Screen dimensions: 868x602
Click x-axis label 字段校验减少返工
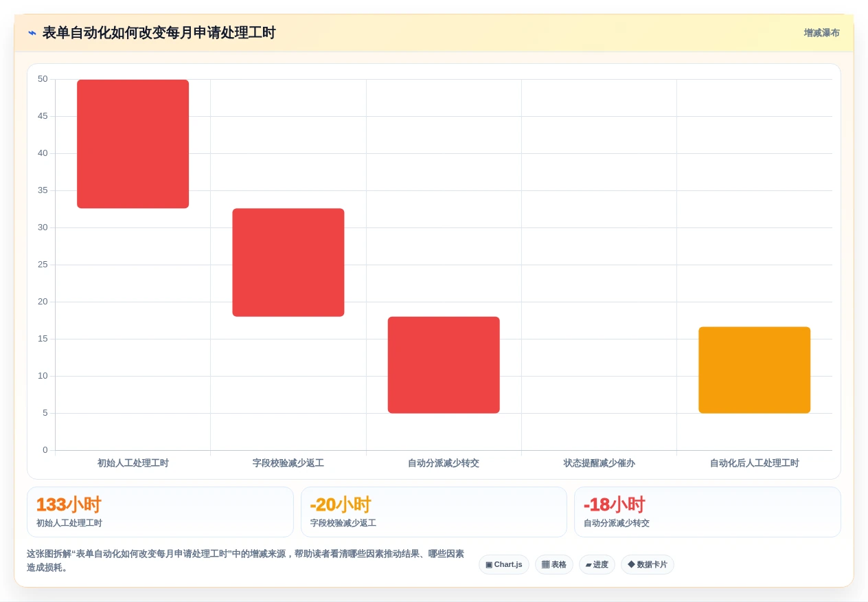(288, 463)
